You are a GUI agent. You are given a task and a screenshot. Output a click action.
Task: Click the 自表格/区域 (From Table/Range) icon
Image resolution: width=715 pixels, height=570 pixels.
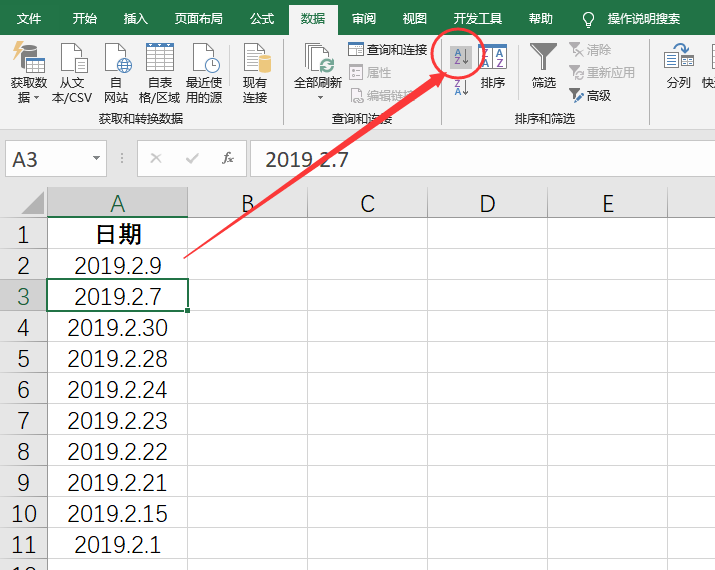(x=160, y=57)
